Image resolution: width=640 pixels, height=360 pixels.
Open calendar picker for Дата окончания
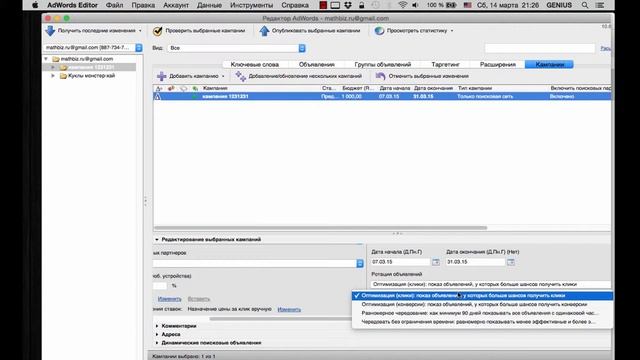click(x=511, y=262)
